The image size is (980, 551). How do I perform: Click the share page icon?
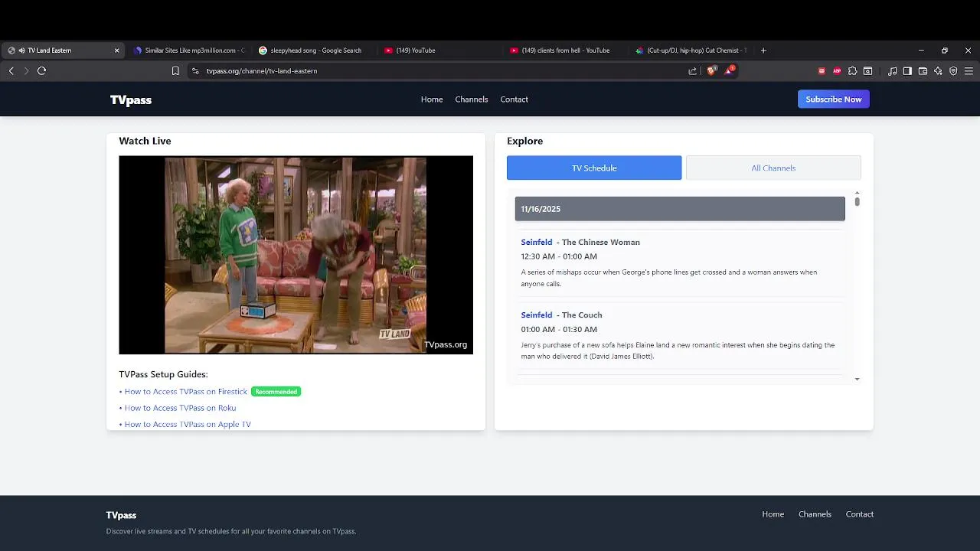pos(693,70)
